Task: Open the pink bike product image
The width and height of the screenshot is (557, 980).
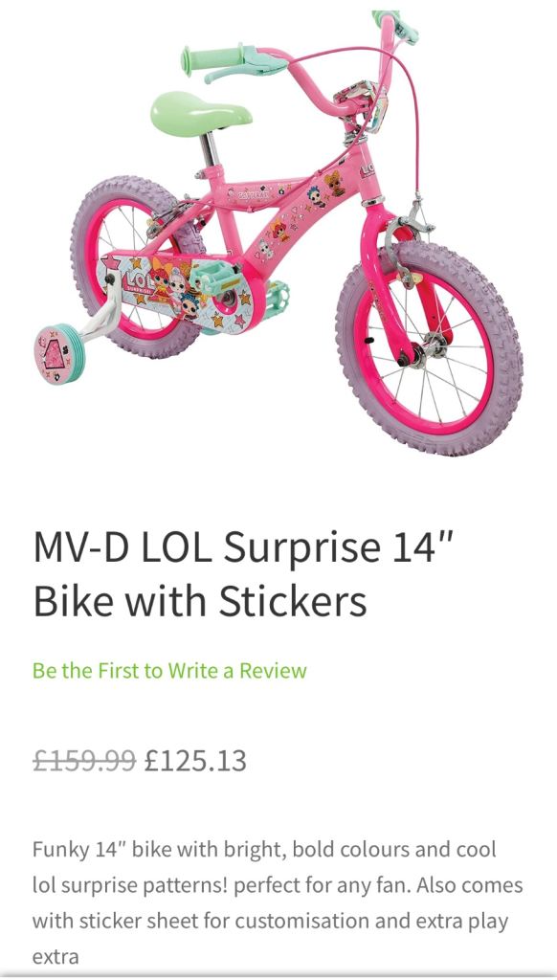Action: coord(278,233)
